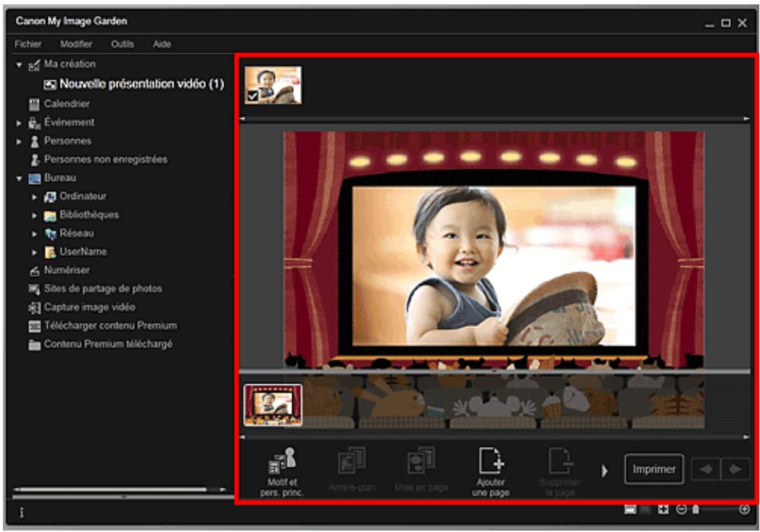This screenshot has width=760, height=532.
Task: Uncheck the baby photo thumbnail checkbox
Action: [x=252, y=96]
